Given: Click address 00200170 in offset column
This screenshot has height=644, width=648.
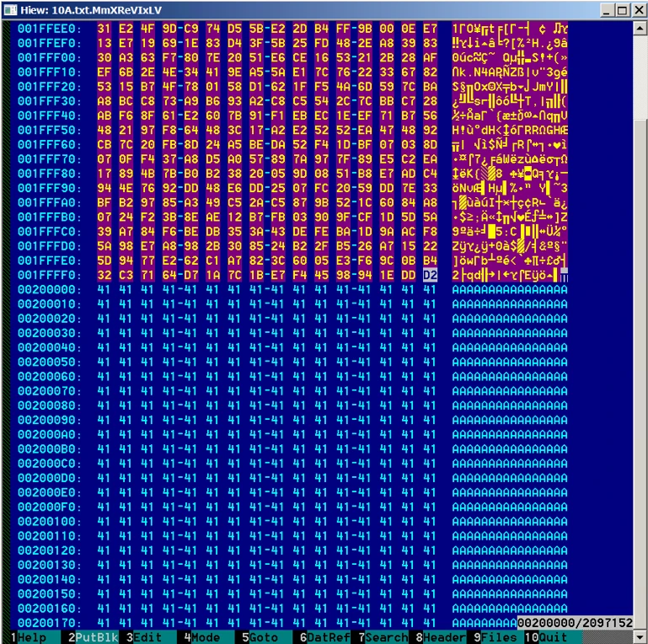Looking at the screenshot, I should 49,623.
